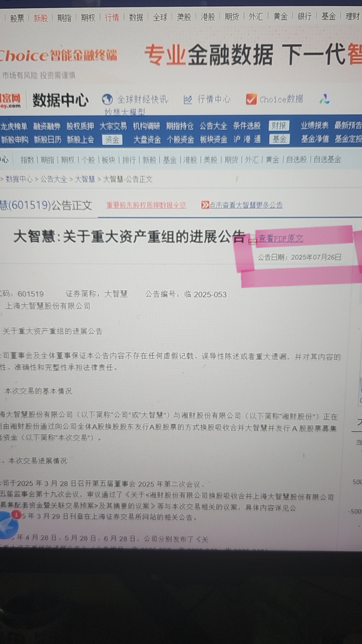Open 基金 in the top navigation

[328, 16]
